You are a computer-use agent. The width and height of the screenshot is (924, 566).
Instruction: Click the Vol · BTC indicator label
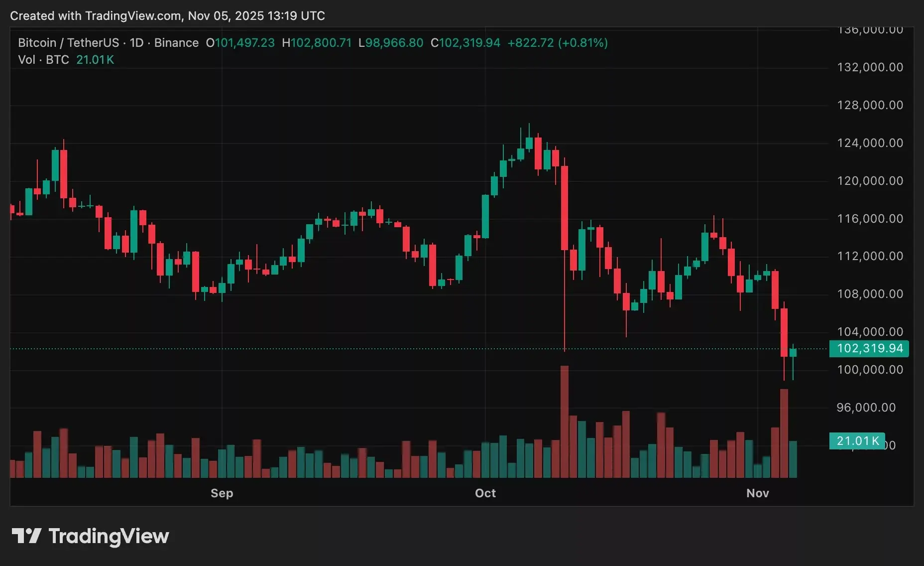click(43, 60)
